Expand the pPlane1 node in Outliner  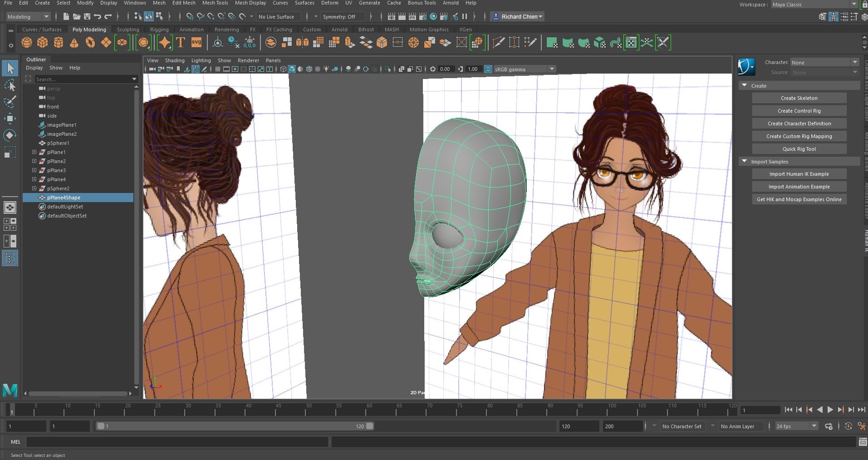(x=34, y=152)
